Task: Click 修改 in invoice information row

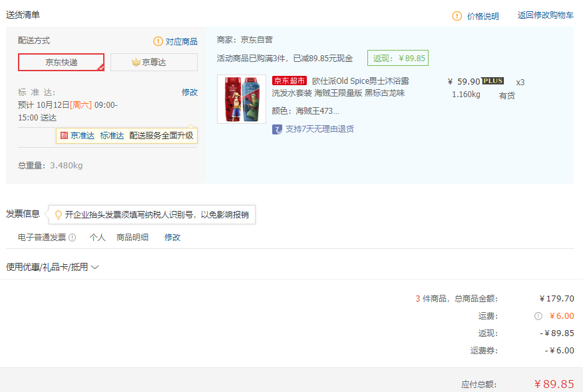Action: 172,238
